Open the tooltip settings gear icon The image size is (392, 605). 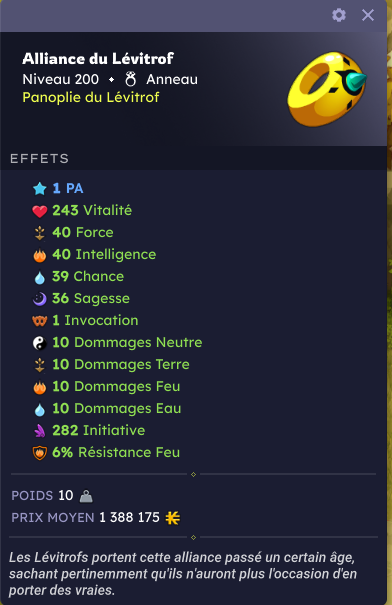339,15
